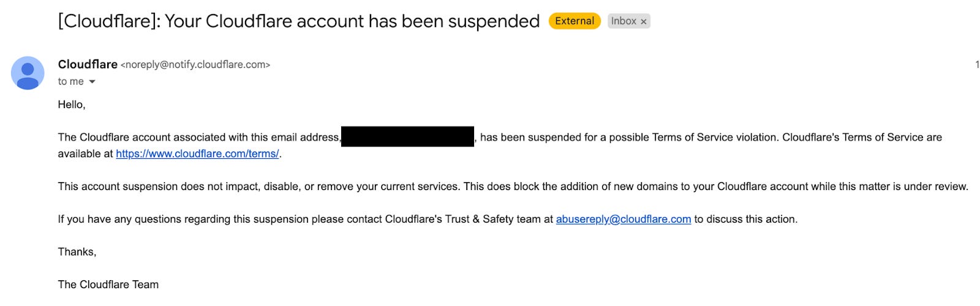
Task: Click the "to me" recipient text
Action: point(70,82)
